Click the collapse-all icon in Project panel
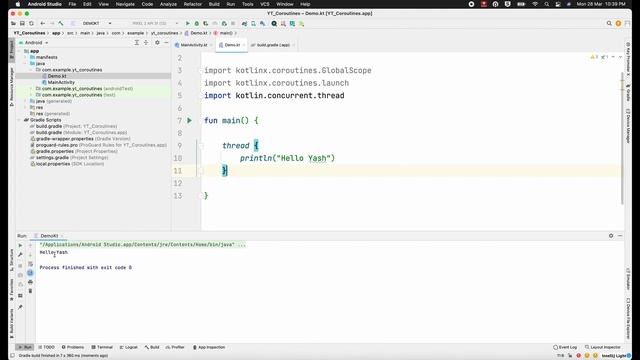This screenshot has height=360, width=640. click(146, 42)
